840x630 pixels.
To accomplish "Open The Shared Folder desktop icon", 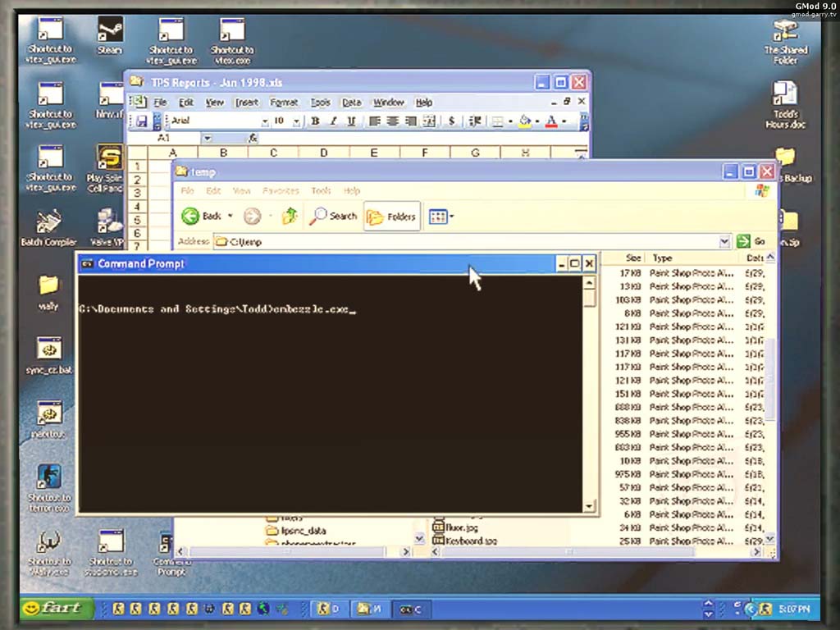I will (x=785, y=41).
